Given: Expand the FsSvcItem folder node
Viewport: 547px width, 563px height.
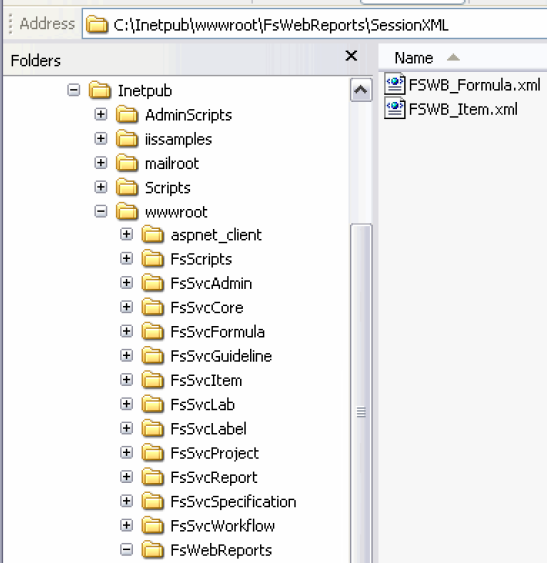Looking at the screenshot, I should click(x=126, y=380).
